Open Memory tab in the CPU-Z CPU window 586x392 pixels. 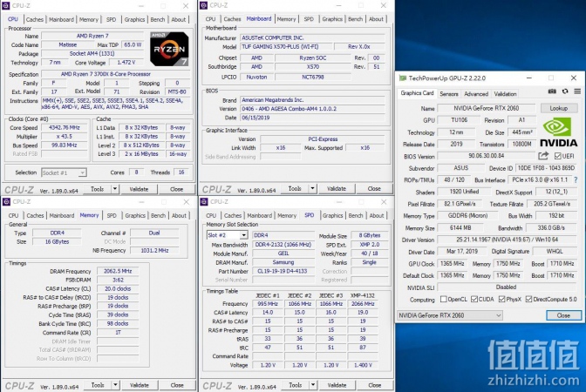tap(88, 19)
